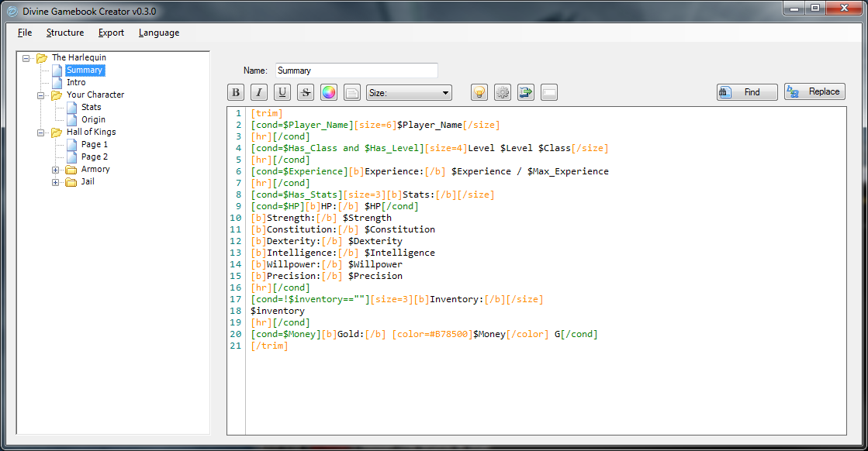The height and width of the screenshot is (451, 868).
Task: Click the Jail folder icon
Action: click(71, 182)
